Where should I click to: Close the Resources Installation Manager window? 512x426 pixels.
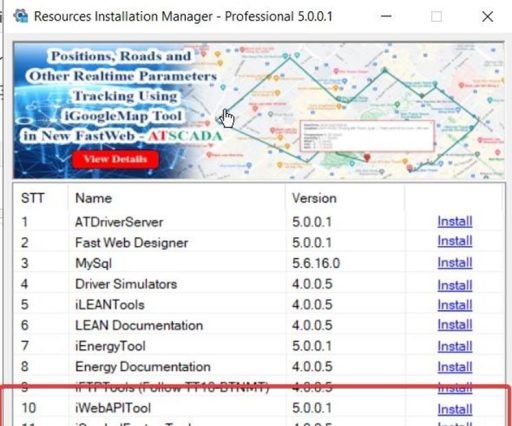pyautogui.click(x=487, y=16)
